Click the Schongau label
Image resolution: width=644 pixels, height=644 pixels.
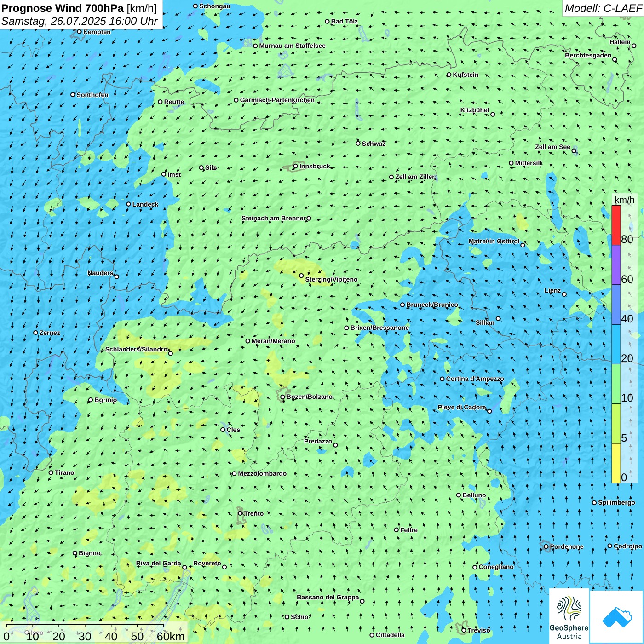(x=215, y=6)
